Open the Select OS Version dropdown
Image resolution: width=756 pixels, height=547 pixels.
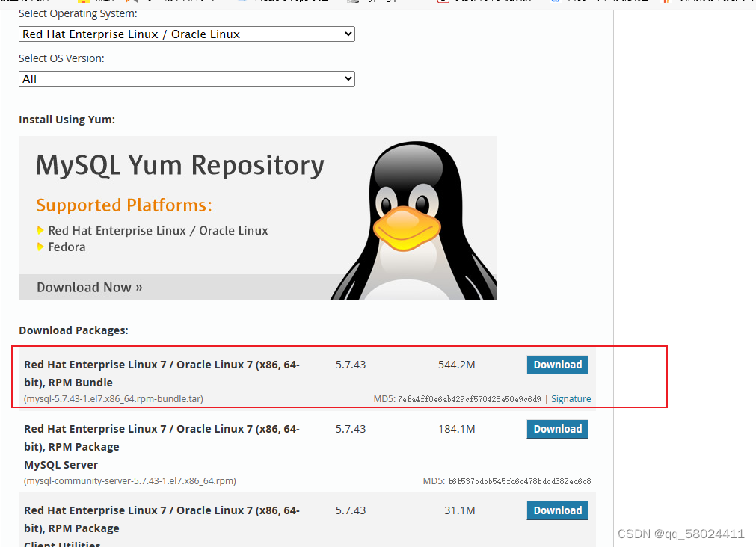tap(187, 79)
